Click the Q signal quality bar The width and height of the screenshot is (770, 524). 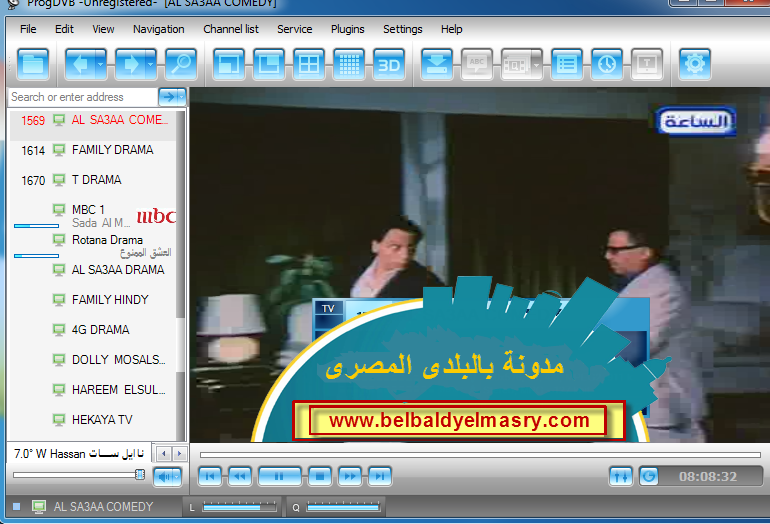tap(343, 507)
